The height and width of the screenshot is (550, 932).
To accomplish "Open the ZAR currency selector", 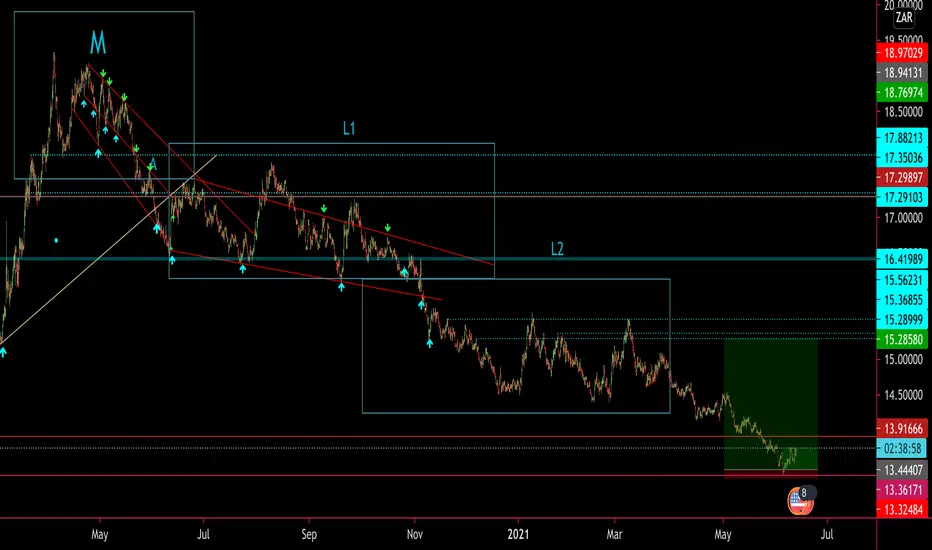I will tap(904, 17).
